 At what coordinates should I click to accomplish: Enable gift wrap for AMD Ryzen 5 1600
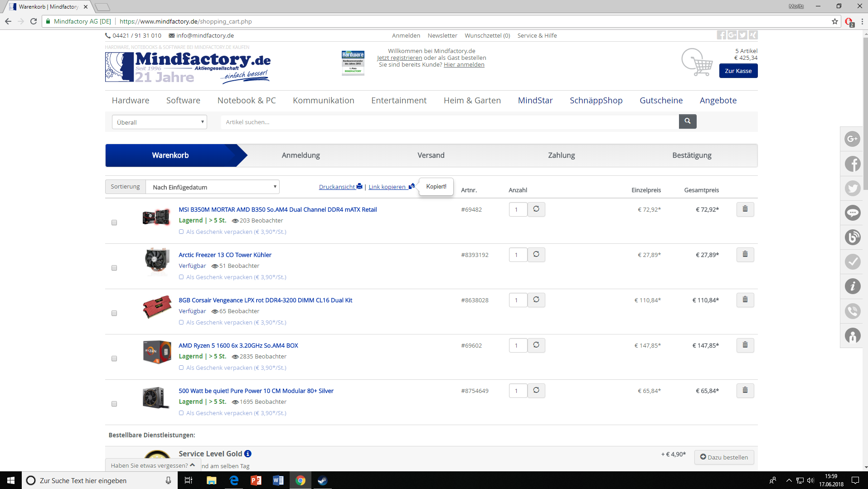pos(181,368)
